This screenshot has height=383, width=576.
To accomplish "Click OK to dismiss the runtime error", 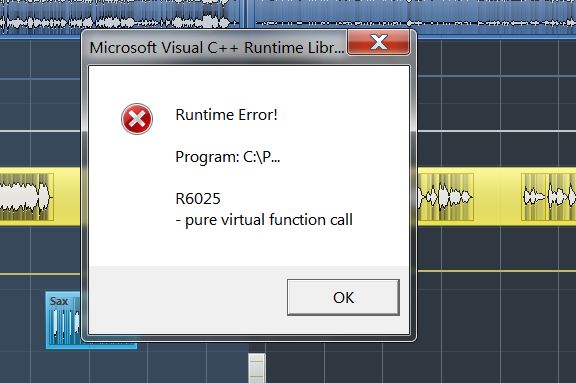I will coord(343,297).
